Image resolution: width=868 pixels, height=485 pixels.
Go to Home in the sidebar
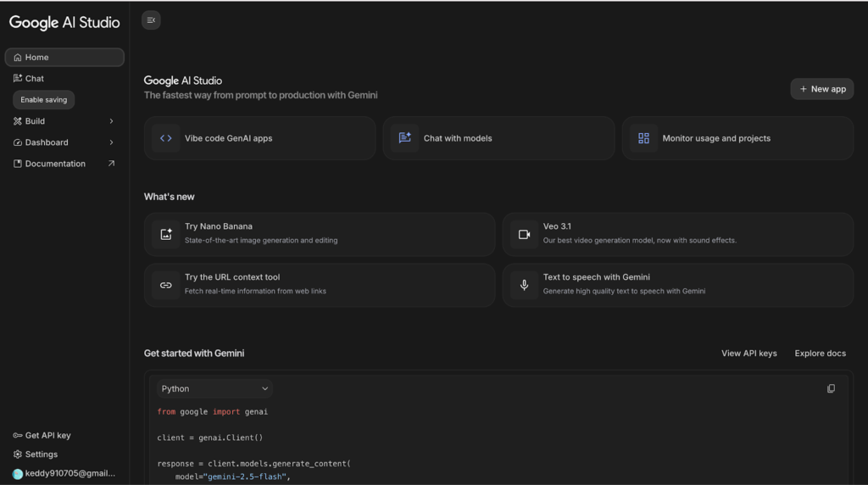[64, 58]
